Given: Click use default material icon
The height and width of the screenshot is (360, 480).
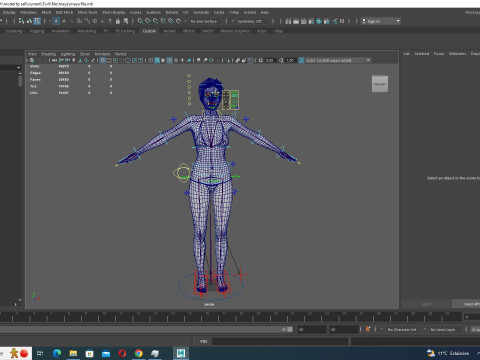Looking at the screenshot, I should click(163, 60).
